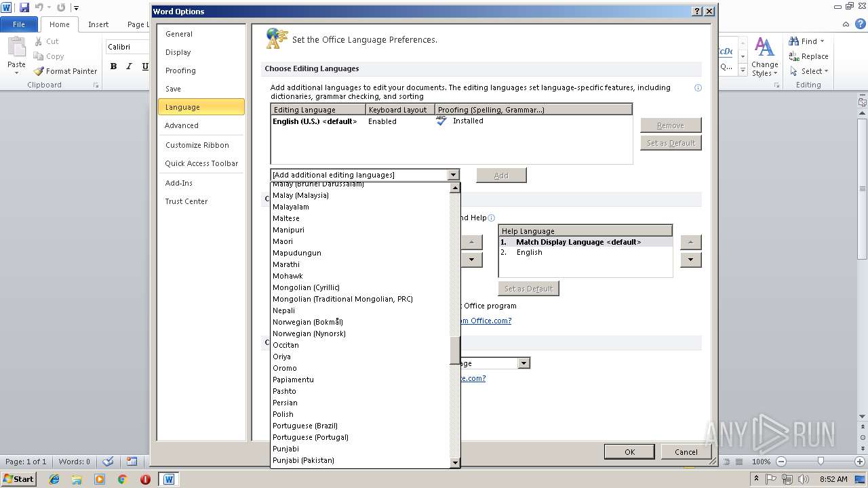The height and width of the screenshot is (488, 868).
Task: Click the Word taskbar button
Action: [x=169, y=479]
